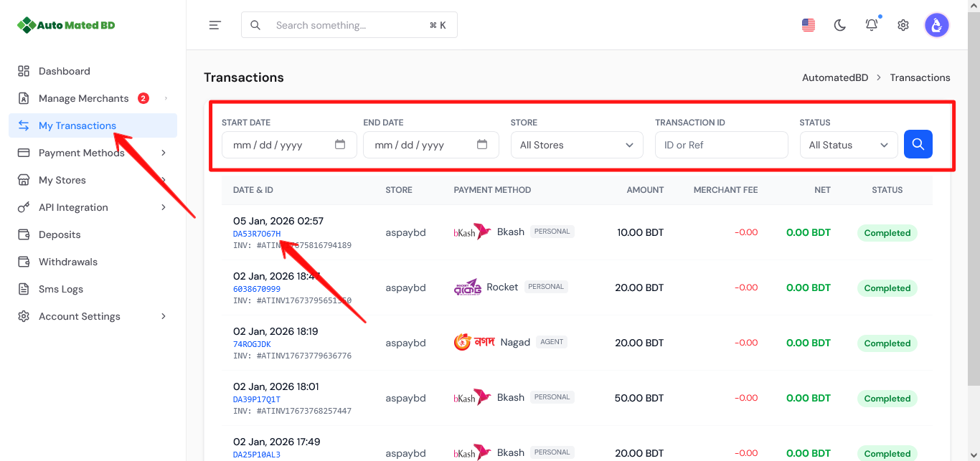Click the blue search magnifier button
This screenshot has width=980, height=461.
point(918,144)
